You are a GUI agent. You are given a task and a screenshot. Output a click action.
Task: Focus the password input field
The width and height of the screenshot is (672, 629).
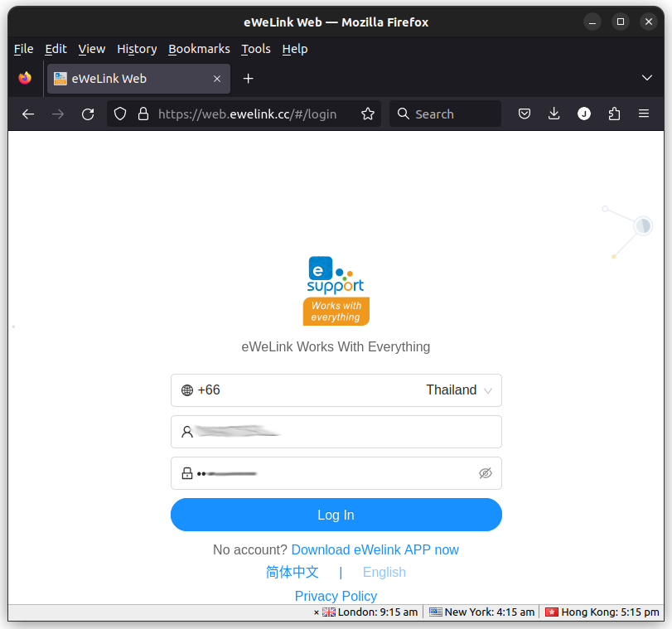(x=336, y=473)
